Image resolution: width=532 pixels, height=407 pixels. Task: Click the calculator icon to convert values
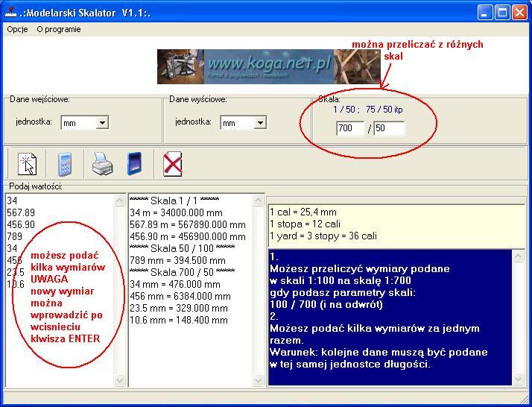(65, 163)
